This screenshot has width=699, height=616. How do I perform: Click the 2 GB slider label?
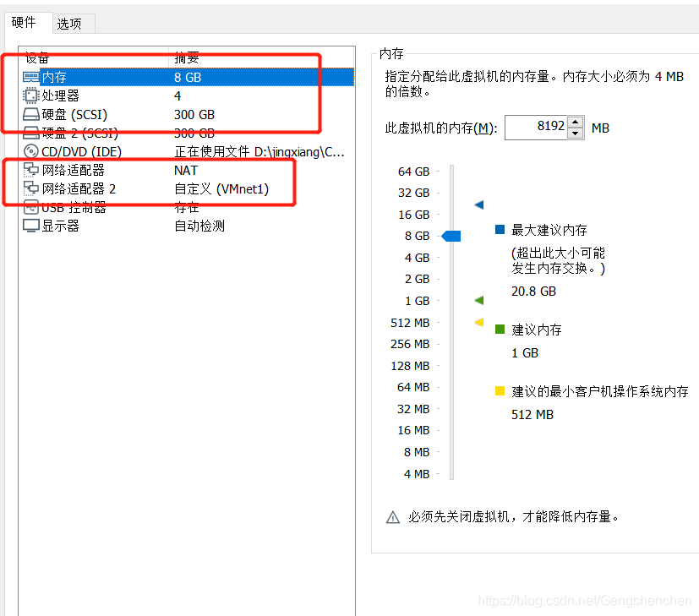417,279
